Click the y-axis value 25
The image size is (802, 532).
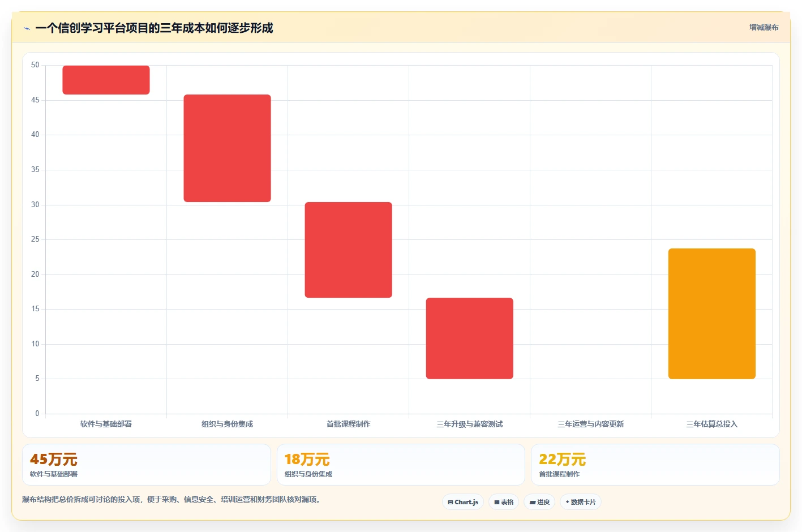[35, 239]
